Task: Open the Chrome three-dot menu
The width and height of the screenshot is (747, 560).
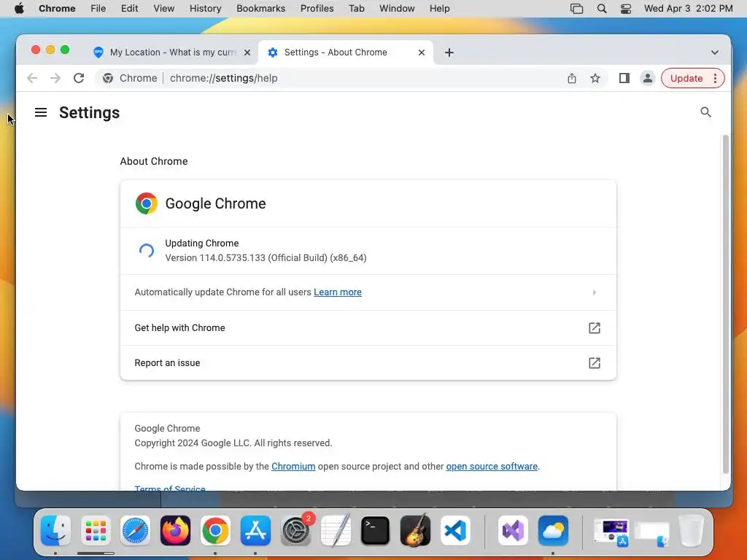Action: click(x=715, y=78)
